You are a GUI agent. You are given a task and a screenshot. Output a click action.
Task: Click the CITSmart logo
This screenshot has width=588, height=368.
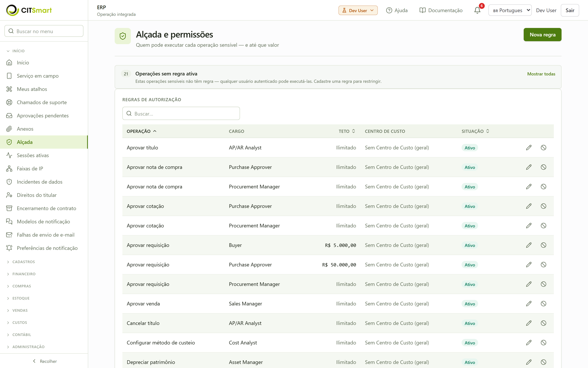[29, 10]
